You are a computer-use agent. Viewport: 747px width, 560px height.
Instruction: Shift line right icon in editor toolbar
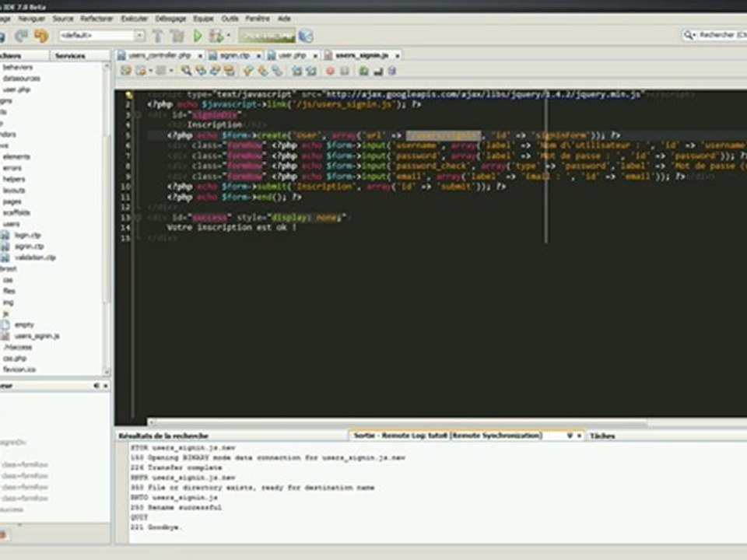[x=311, y=71]
